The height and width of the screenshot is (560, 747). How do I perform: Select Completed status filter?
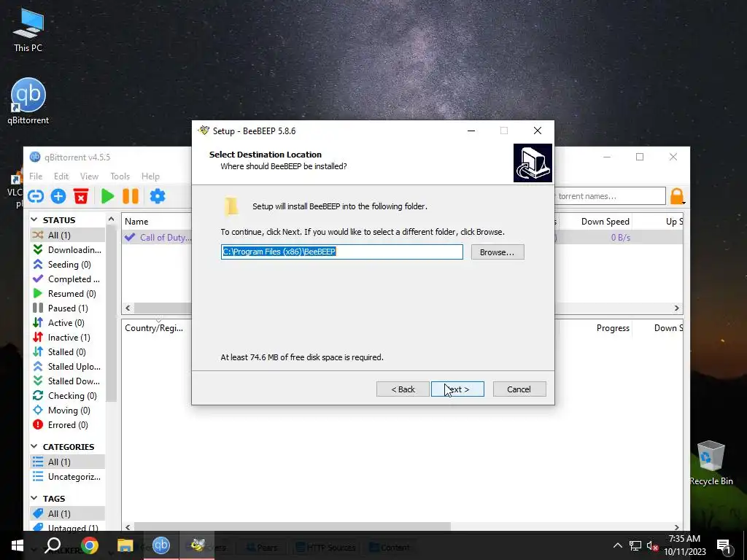click(67, 279)
